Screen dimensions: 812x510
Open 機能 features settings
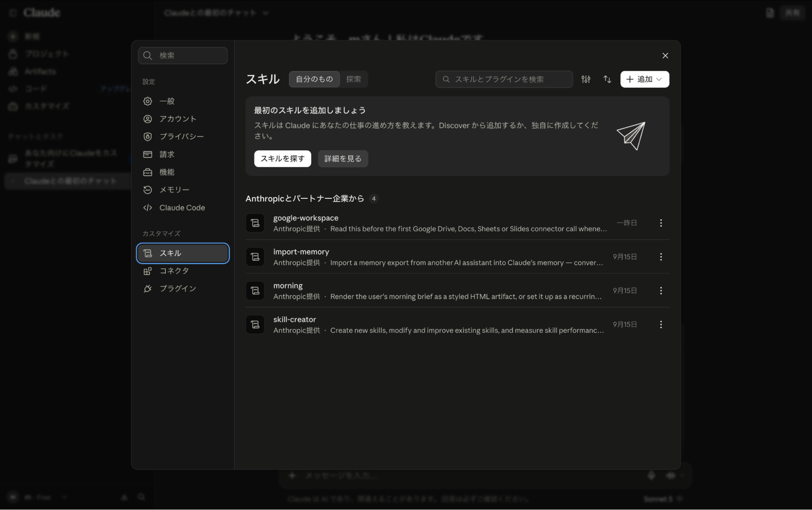(183, 172)
